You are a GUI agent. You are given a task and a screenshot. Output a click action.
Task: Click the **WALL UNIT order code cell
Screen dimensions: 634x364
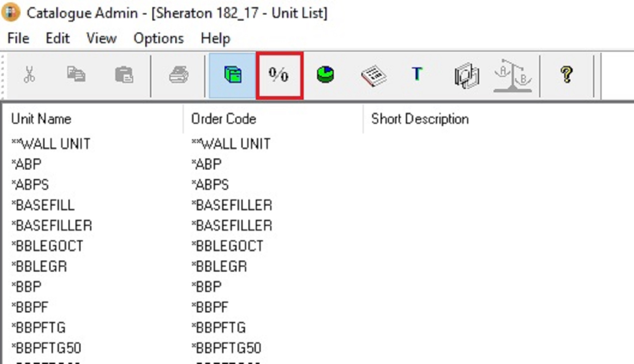(x=231, y=144)
